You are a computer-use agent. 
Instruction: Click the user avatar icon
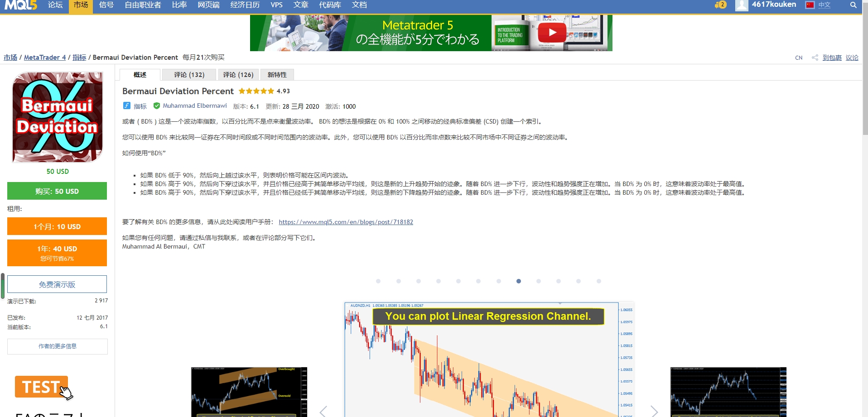742,5
